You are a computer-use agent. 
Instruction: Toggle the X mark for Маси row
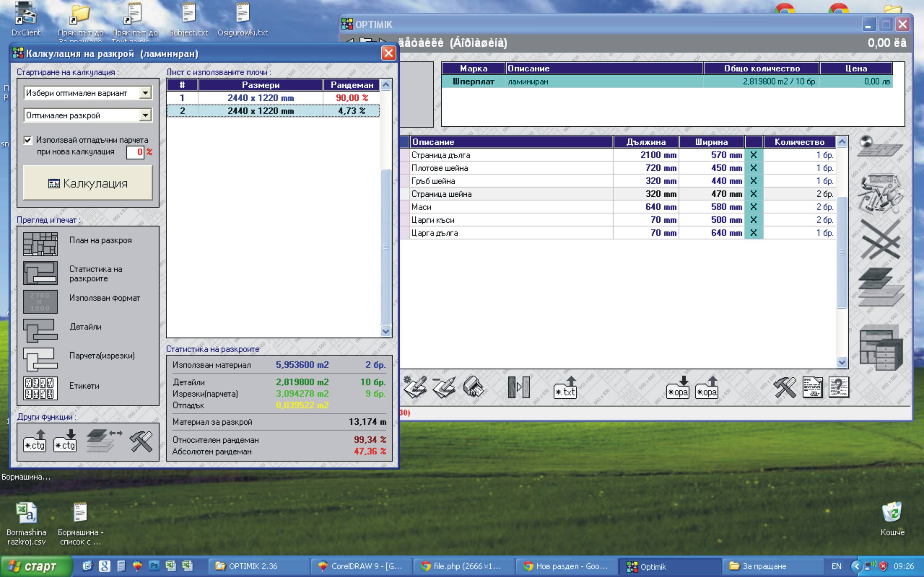(x=753, y=207)
